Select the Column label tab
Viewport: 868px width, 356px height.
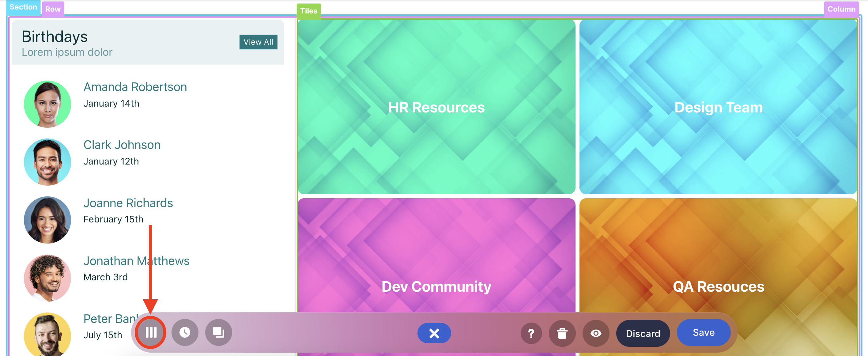(x=841, y=9)
